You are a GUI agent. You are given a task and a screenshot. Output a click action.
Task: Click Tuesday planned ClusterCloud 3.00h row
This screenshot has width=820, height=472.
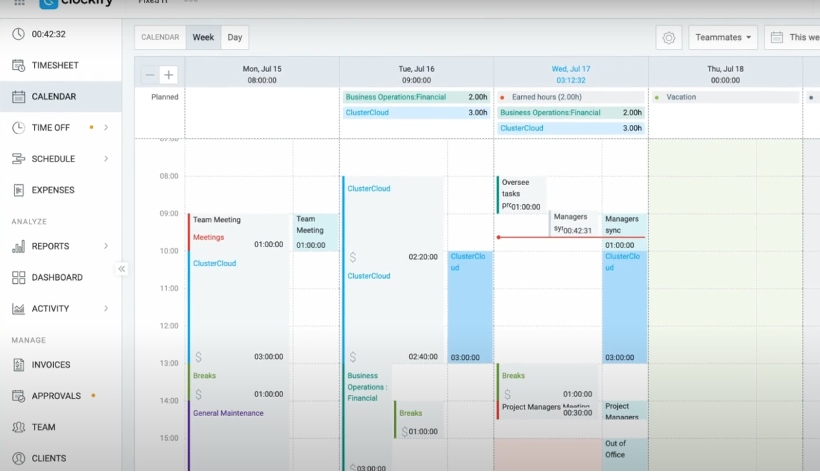[416, 112]
